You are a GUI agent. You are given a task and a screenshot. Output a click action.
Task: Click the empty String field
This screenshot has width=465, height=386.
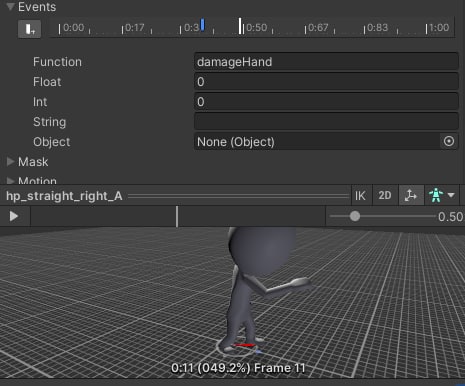326,122
